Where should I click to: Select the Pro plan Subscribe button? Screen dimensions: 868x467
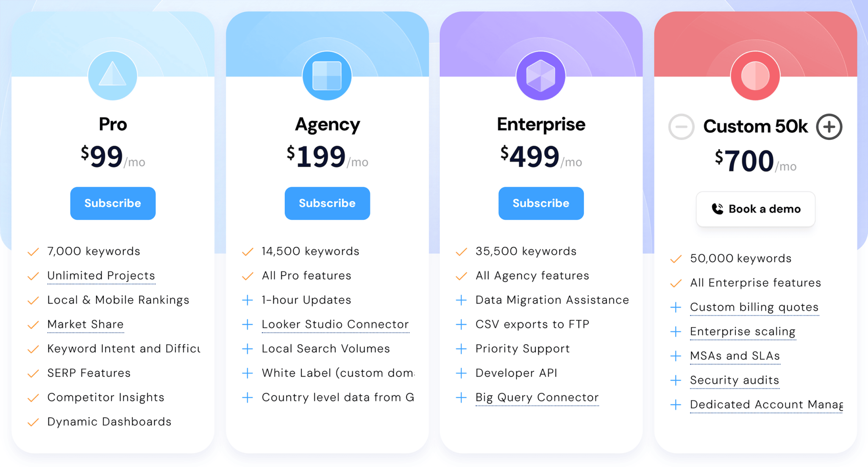point(111,204)
